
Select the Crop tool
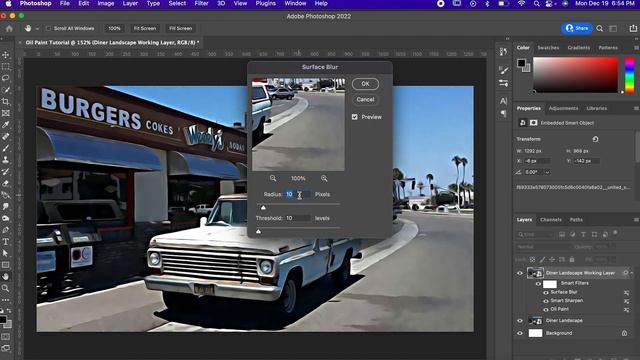[6, 101]
